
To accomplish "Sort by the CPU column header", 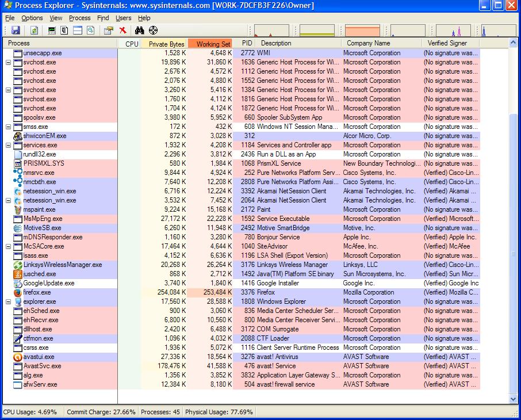I will pos(129,44).
